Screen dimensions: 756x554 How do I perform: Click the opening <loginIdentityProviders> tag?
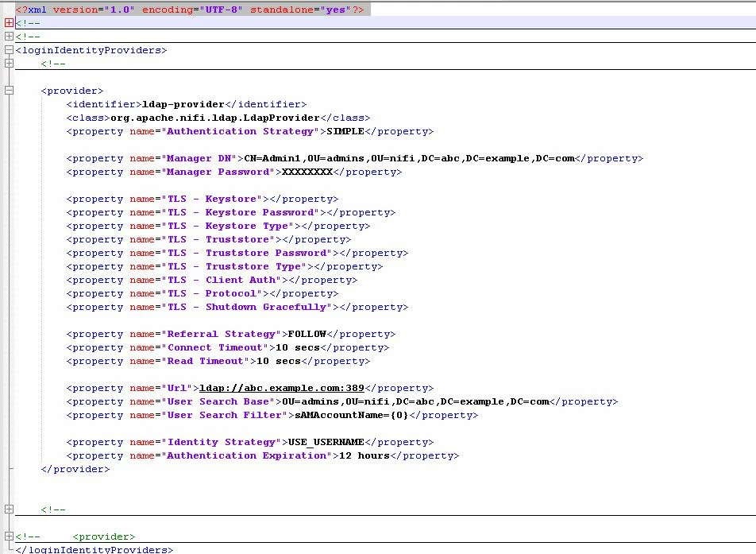point(91,50)
